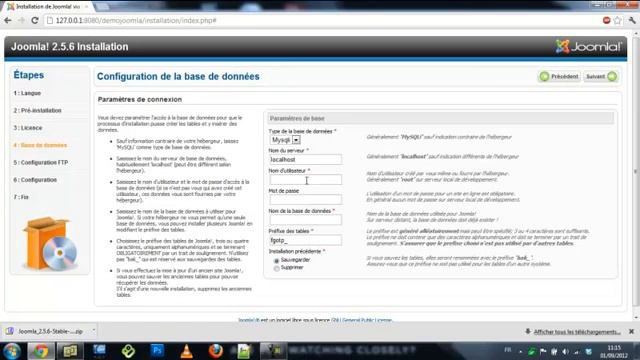Open the Photoshop icon in the taskbar

[158, 351]
